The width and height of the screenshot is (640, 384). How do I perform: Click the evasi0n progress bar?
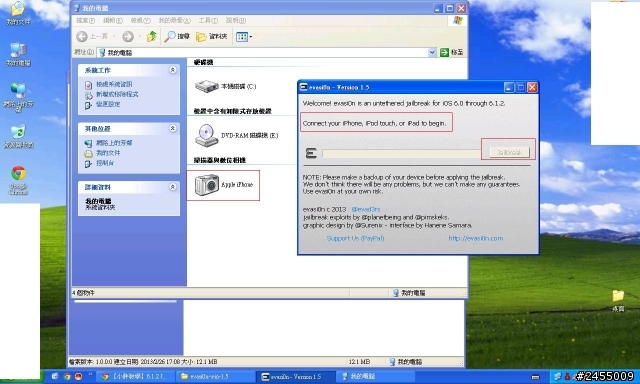[x=402, y=153]
